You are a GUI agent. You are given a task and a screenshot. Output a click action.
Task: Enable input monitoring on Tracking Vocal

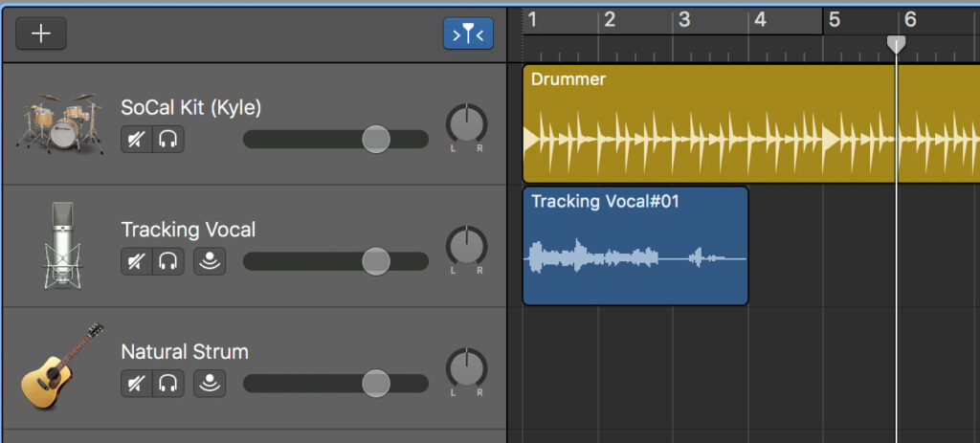[x=210, y=261]
